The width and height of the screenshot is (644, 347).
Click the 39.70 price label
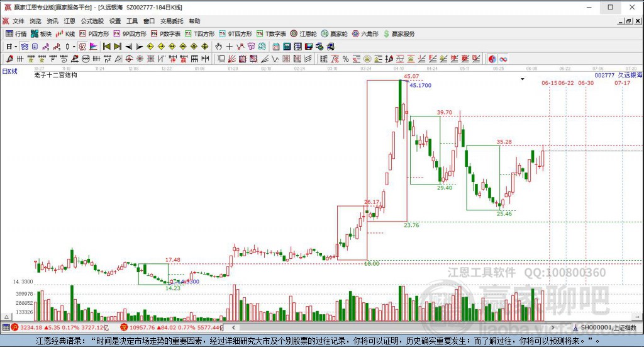[445, 112]
